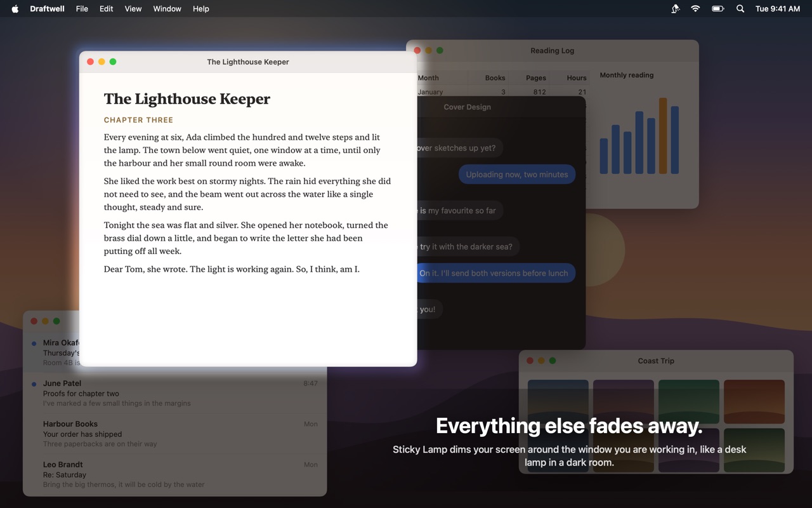Screen dimensions: 812x508
Task: Click the green zoom button of Coast Trip window
Action: point(553,361)
